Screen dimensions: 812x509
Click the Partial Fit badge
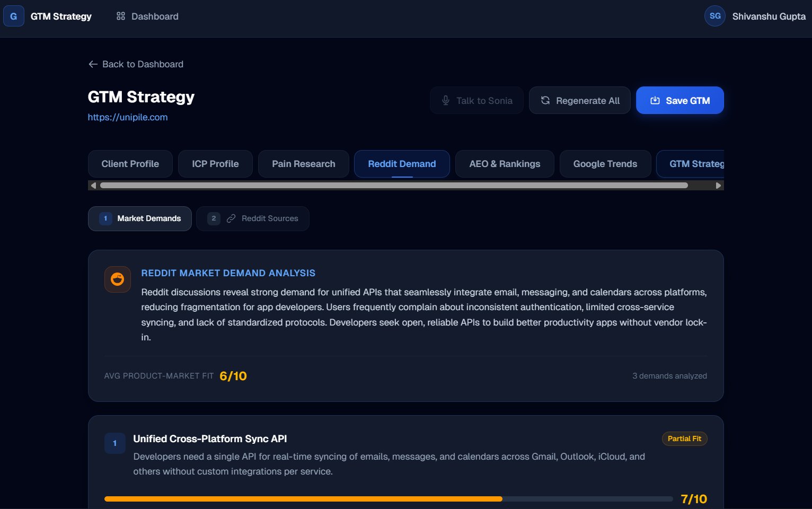point(684,439)
